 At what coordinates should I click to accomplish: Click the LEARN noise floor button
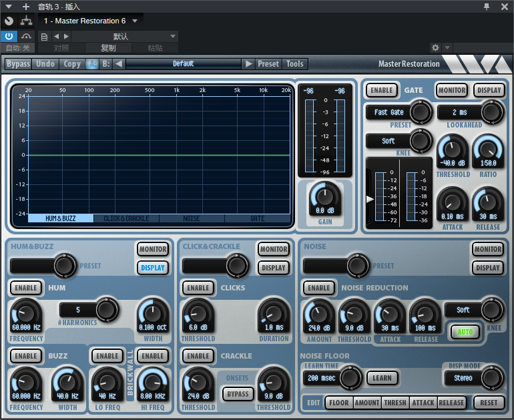(382, 378)
